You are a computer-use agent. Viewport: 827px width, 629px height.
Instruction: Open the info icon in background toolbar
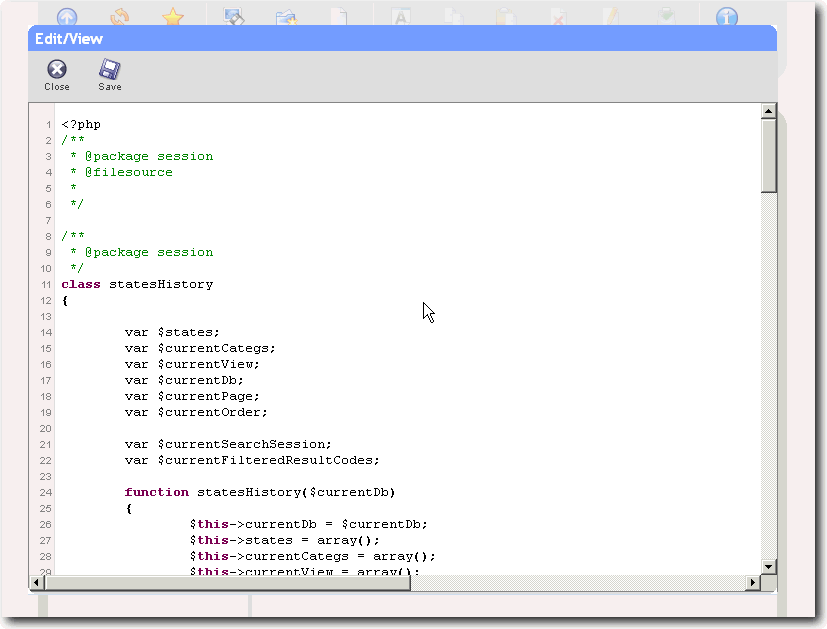(727, 17)
